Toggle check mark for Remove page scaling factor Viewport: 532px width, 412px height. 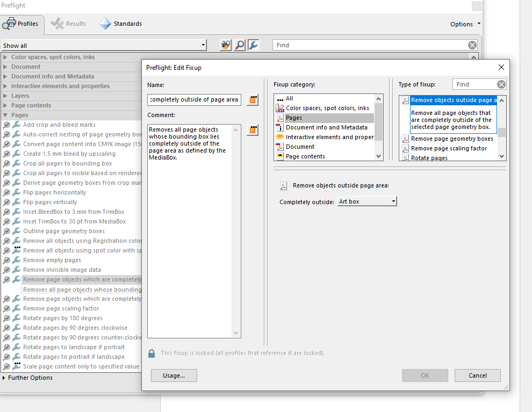click(6, 309)
